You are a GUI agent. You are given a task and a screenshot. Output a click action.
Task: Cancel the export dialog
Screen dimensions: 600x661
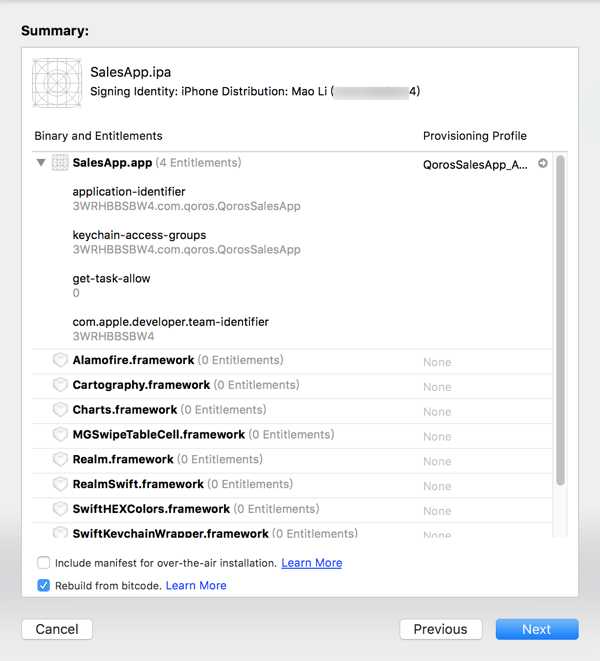57,629
